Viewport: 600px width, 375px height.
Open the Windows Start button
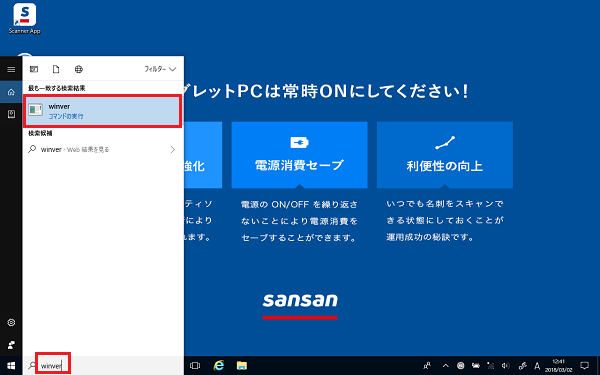(11, 366)
